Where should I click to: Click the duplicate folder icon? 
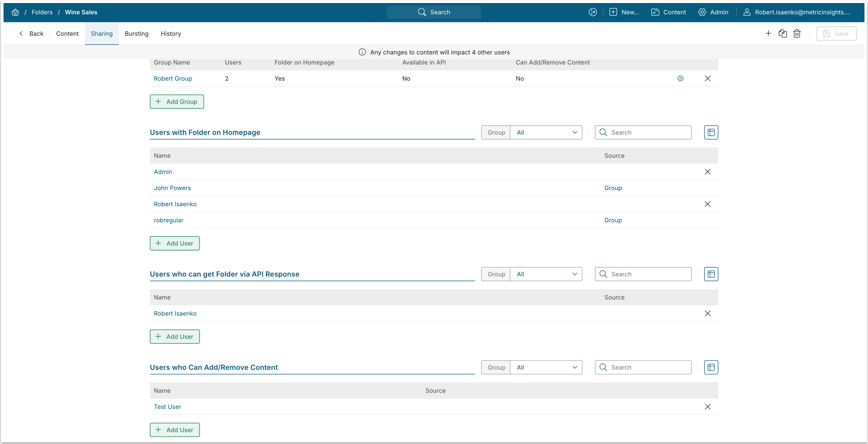(x=782, y=34)
